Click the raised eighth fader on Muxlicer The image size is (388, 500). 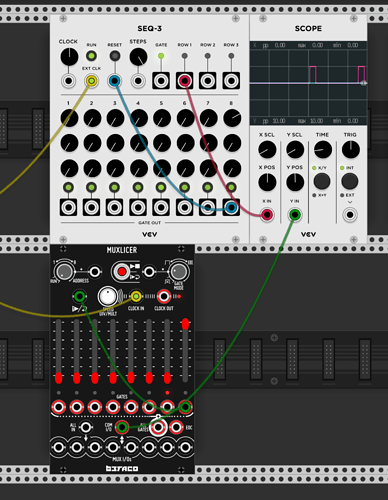pos(185,324)
